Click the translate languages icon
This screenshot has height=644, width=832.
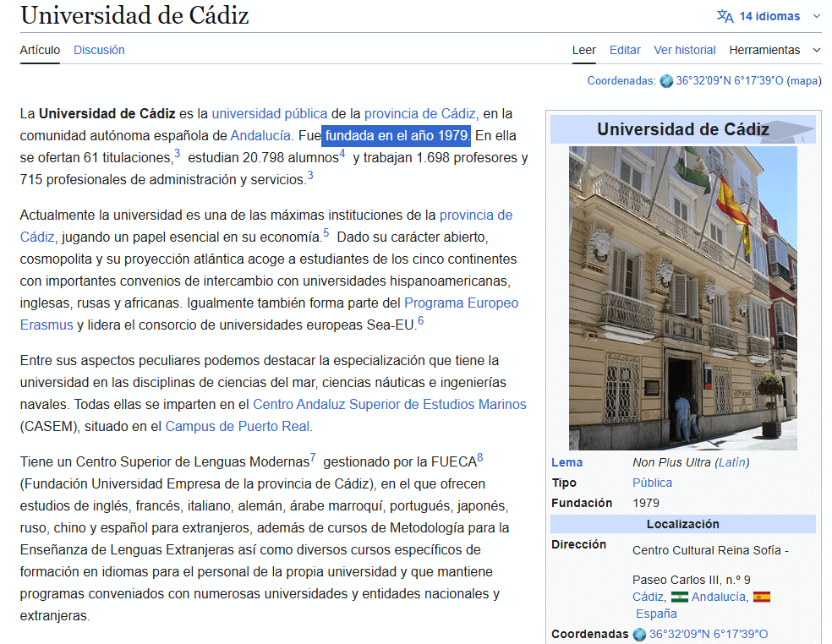(725, 16)
